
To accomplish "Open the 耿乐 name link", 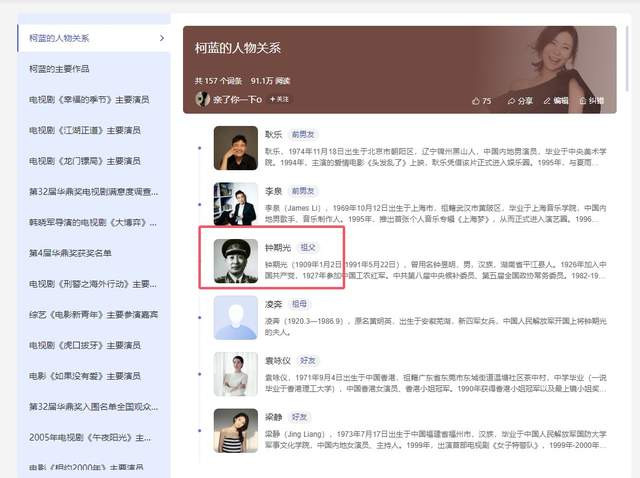I will tap(273, 134).
